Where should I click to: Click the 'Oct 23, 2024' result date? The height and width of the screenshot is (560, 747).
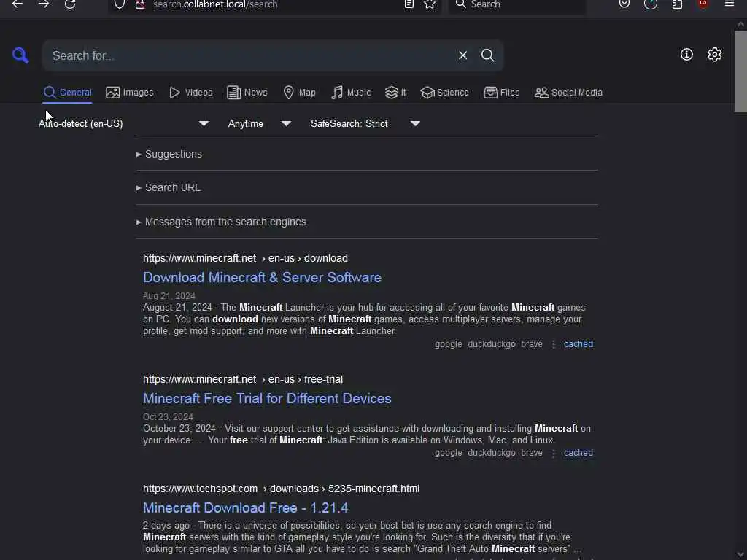pyautogui.click(x=168, y=416)
